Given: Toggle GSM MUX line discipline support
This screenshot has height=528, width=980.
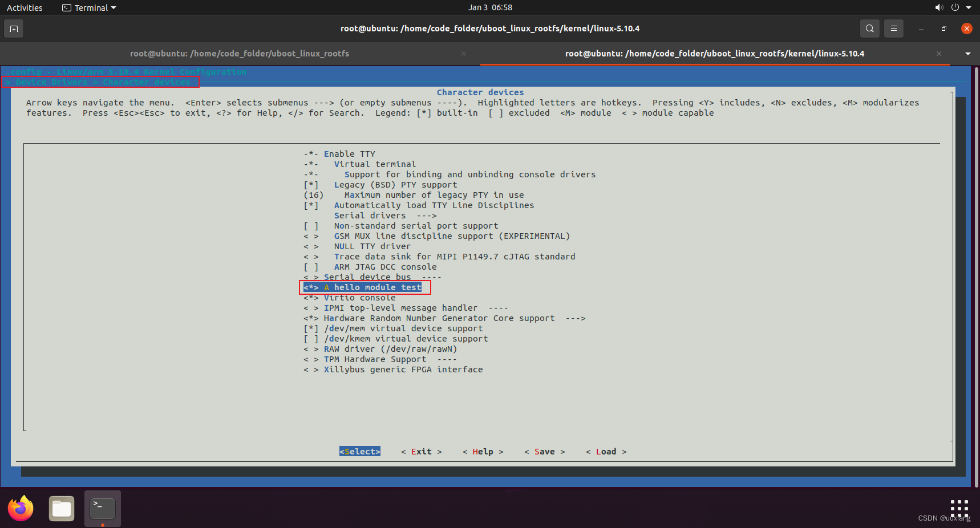Looking at the screenshot, I should pyautogui.click(x=437, y=236).
